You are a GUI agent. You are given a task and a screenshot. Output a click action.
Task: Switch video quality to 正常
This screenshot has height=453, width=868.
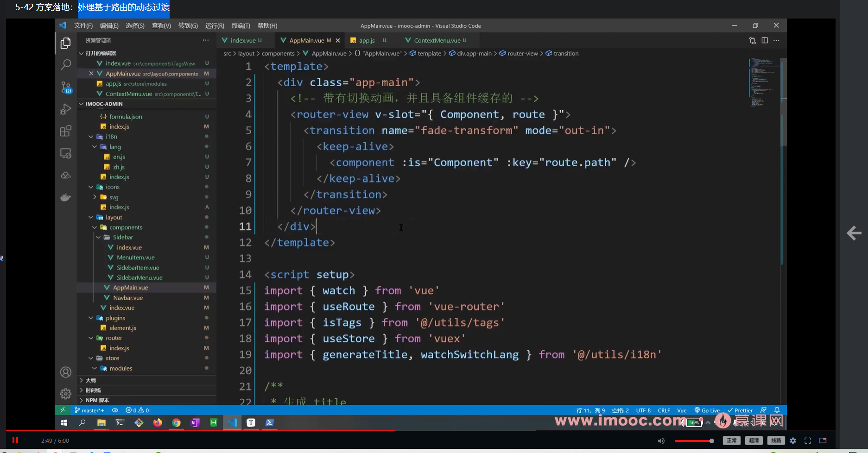[732, 440]
